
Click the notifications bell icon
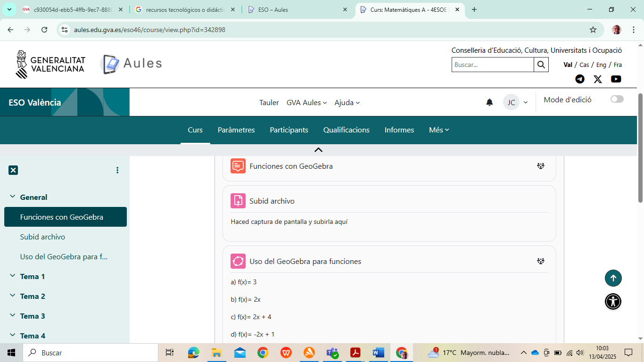tap(489, 102)
